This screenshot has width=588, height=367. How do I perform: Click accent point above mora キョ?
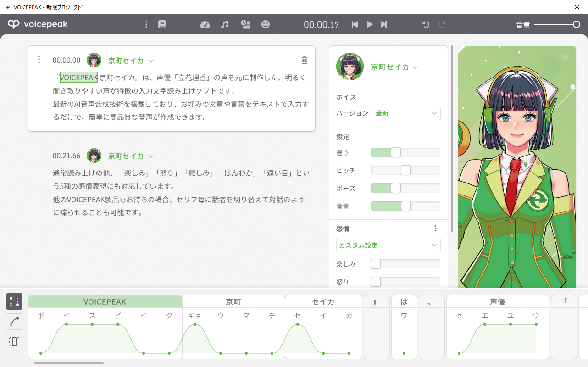(x=195, y=324)
